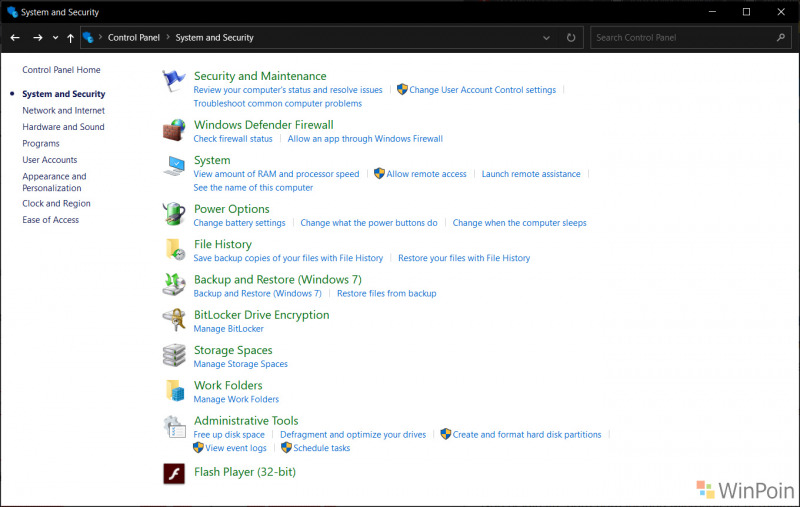This screenshot has width=800, height=507.
Task: Click View amount of RAM and processor speed
Action: [276, 174]
